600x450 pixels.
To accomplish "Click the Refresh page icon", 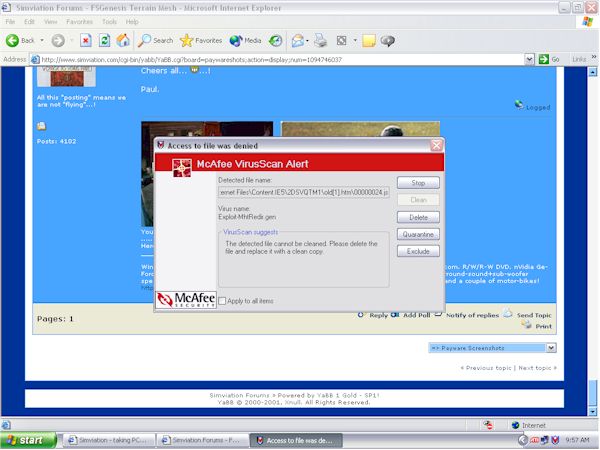I will 105,41.
